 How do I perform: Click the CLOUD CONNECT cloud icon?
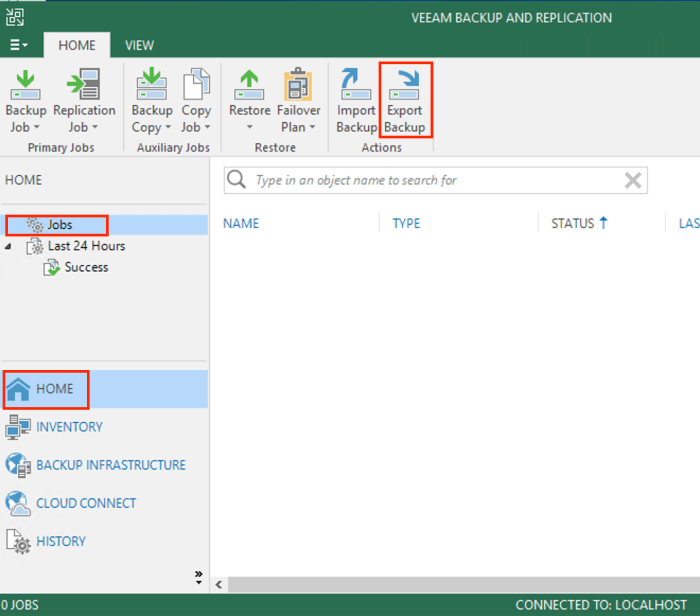tap(18, 504)
